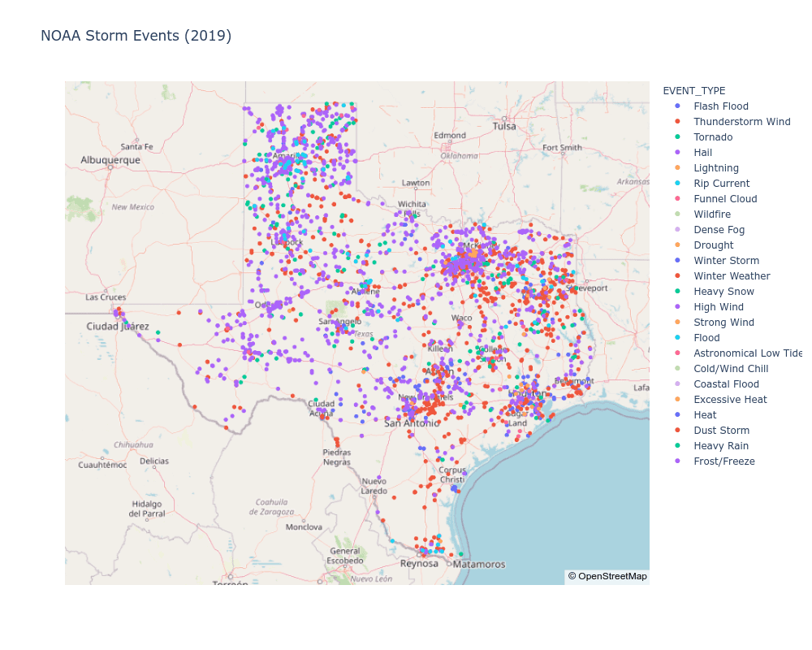
Task: Hide Rip Current events via legend
Action: tap(721, 184)
